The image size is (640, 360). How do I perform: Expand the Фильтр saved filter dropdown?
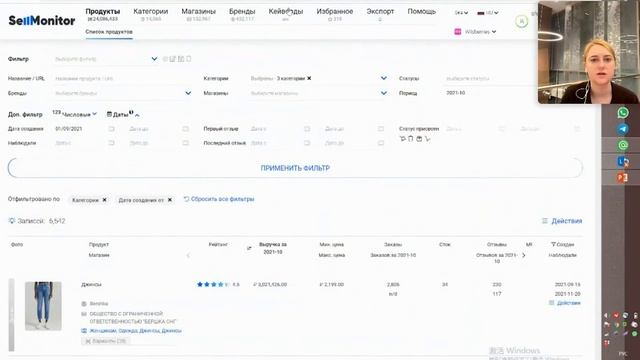[x=154, y=59]
